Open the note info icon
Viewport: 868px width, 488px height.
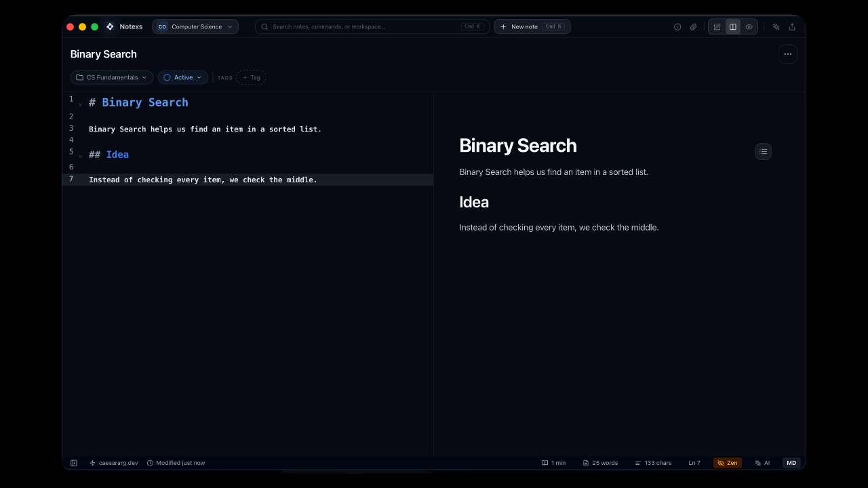(677, 27)
